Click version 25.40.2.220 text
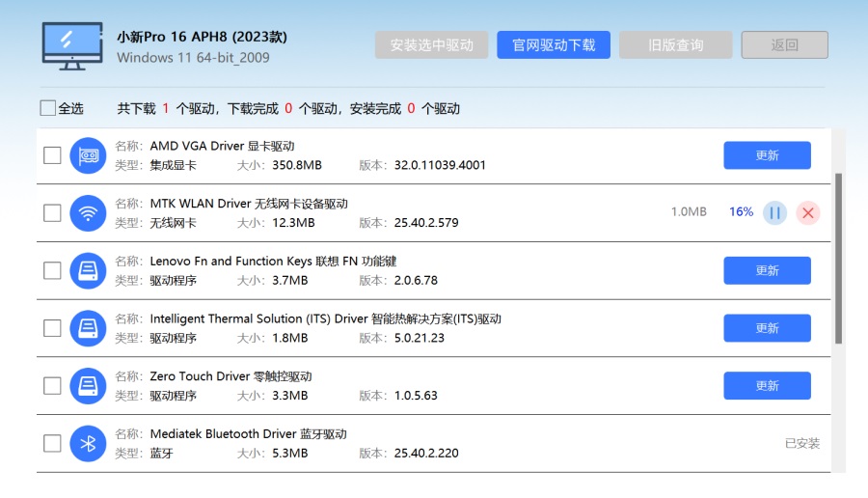This screenshot has width=868, height=498. tap(426, 454)
